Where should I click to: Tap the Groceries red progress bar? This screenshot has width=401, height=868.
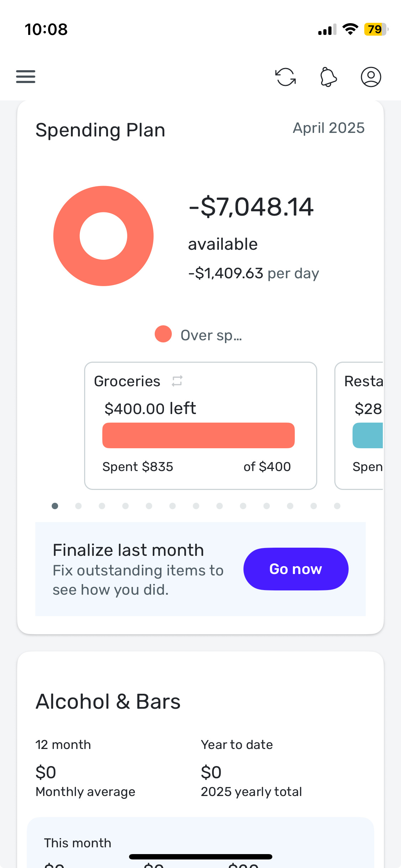click(x=199, y=435)
